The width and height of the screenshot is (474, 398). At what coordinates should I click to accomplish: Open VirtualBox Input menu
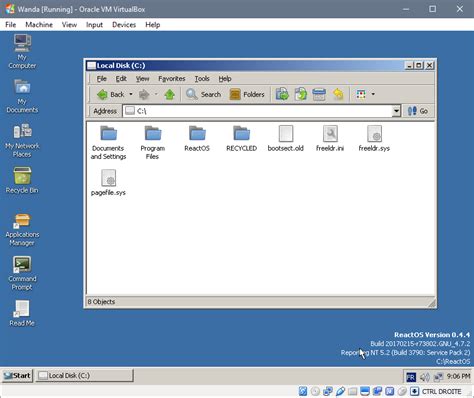pyautogui.click(x=94, y=25)
